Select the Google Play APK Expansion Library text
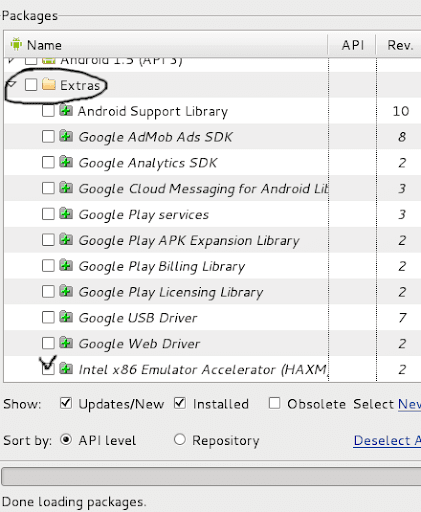The image size is (421, 512). [x=189, y=240]
